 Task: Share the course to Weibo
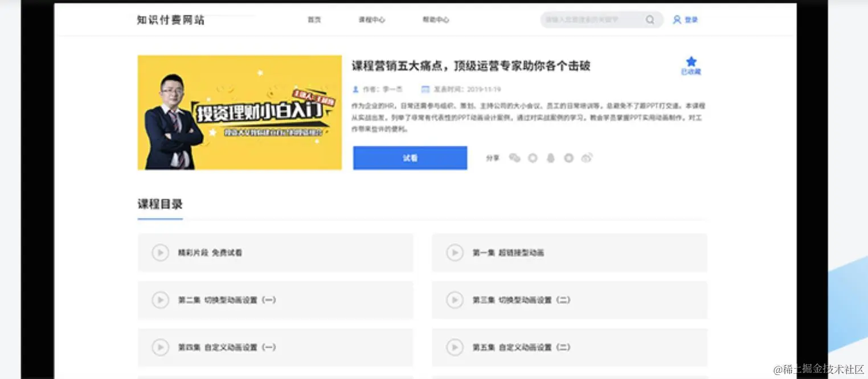587,158
